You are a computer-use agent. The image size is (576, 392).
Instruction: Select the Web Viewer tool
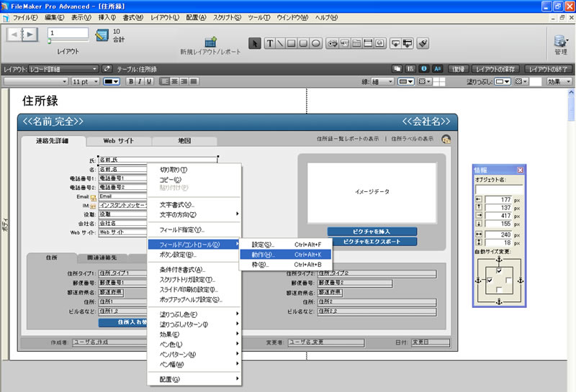click(x=380, y=43)
